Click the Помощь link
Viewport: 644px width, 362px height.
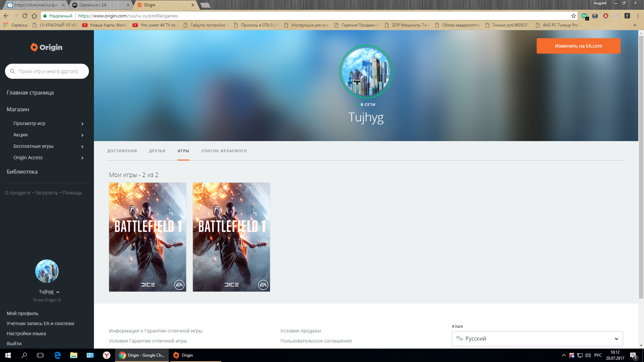[x=72, y=193]
